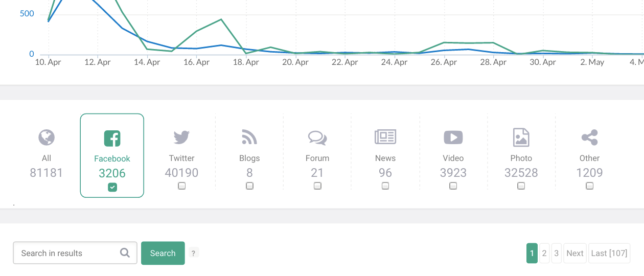Enable the News source checkbox
Screen dimensions: 644x276
click(x=385, y=186)
